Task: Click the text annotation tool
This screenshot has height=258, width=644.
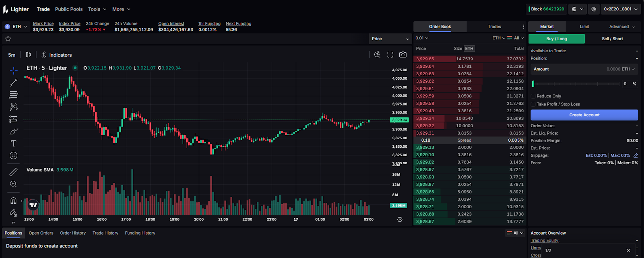Action: 13,143
